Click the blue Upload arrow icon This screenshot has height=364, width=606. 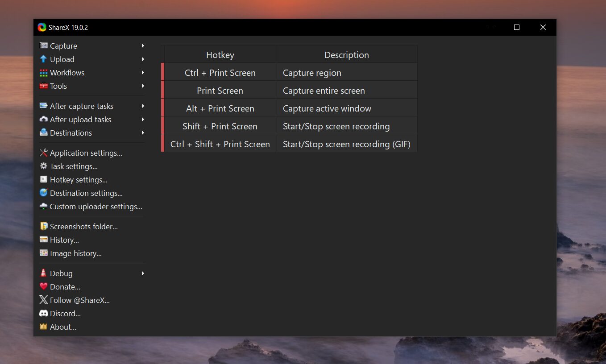pyautogui.click(x=43, y=59)
